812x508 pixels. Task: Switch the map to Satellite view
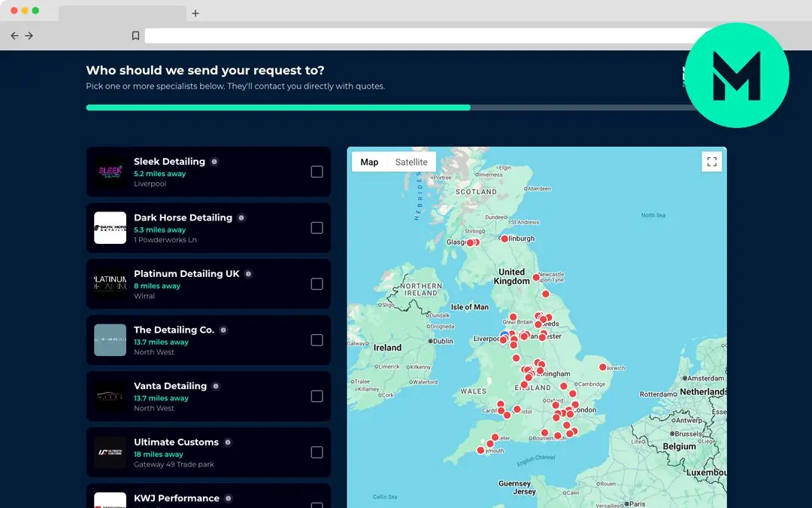(411, 161)
